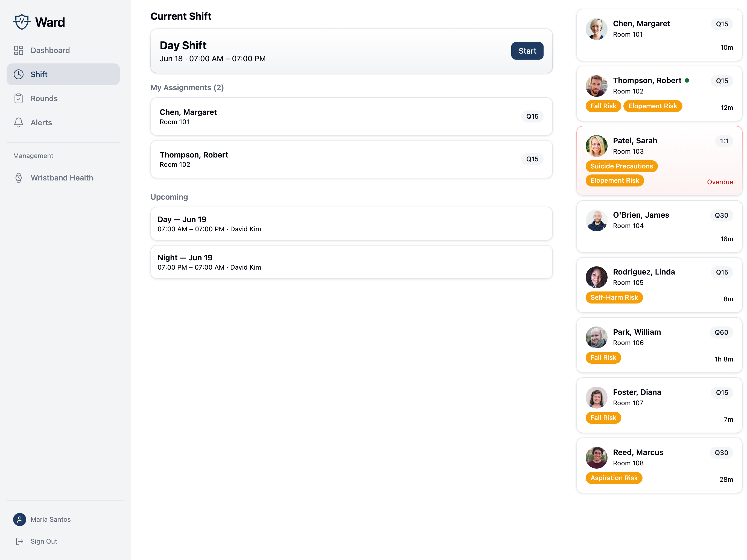Click the Ward shield logo icon
The width and height of the screenshot is (747, 560).
tap(22, 22)
